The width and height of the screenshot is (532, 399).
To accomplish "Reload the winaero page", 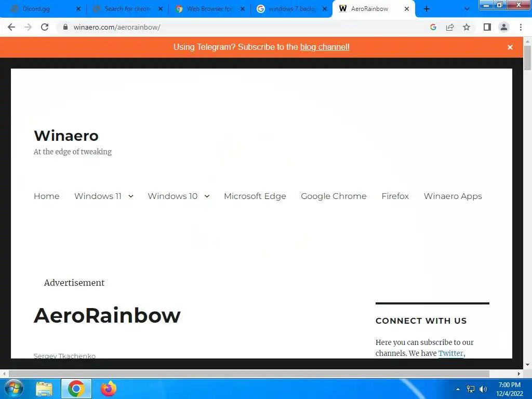I will 45,27.
